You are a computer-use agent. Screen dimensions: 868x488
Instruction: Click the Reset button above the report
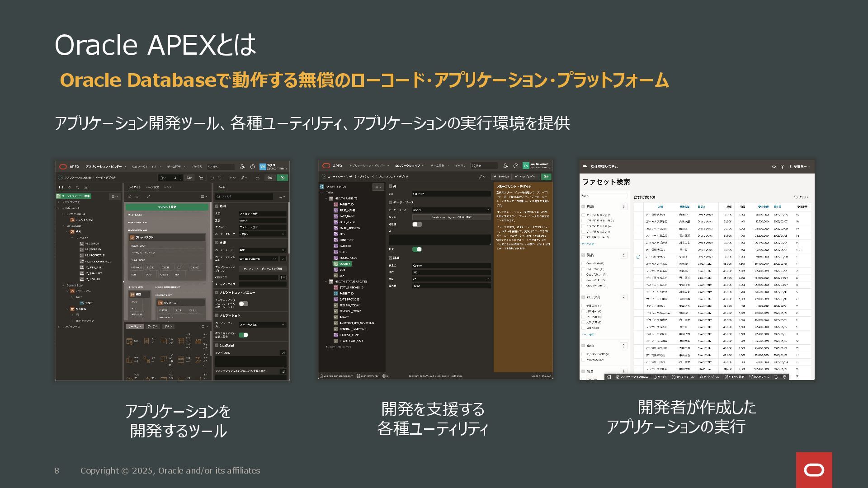[x=801, y=197]
